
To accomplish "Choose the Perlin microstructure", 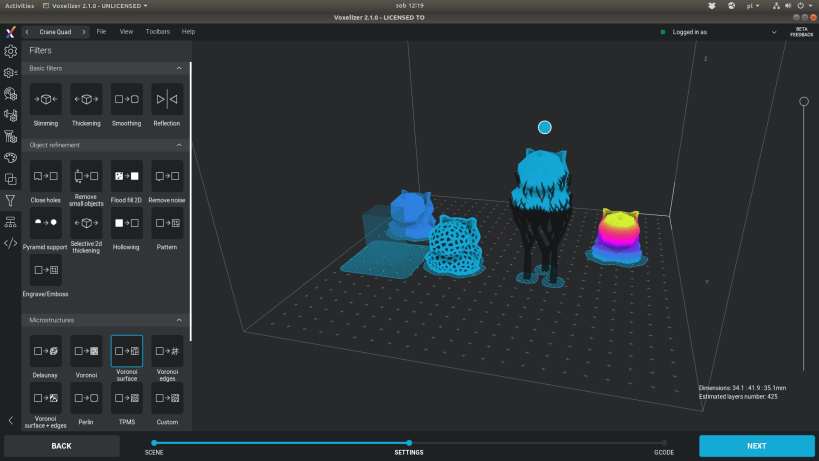I will pyautogui.click(x=86, y=398).
